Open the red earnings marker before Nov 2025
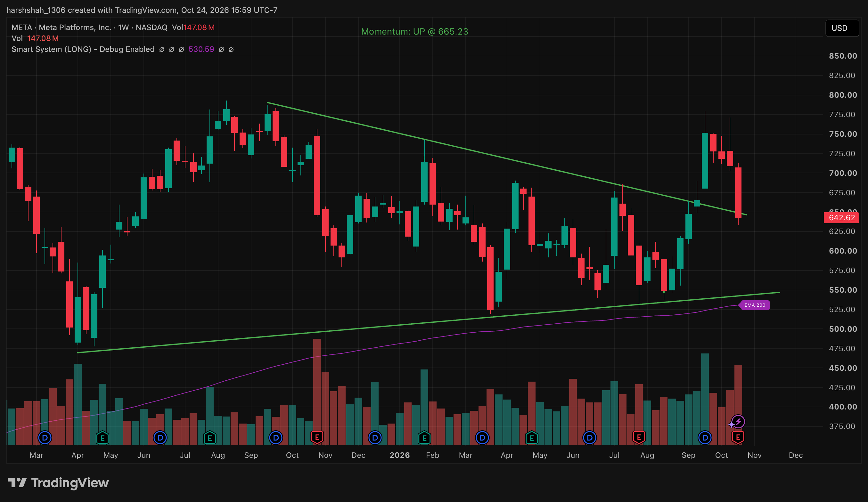This screenshot has height=502, width=868. pyautogui.click(x=317, y=438)
